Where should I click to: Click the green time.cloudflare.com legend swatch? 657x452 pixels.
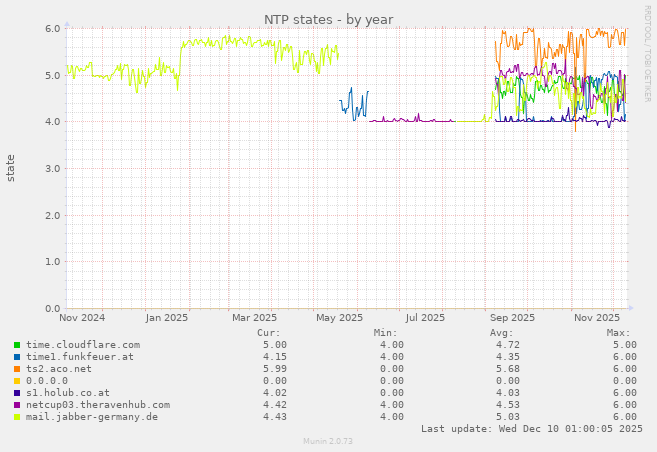click(x=17, y=345)
